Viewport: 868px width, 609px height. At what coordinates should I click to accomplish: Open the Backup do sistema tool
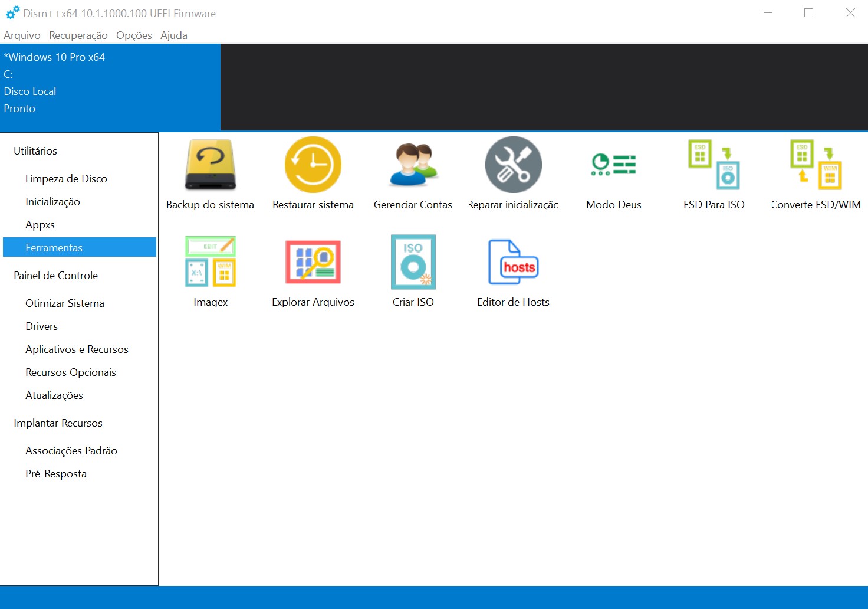[211, 165]
